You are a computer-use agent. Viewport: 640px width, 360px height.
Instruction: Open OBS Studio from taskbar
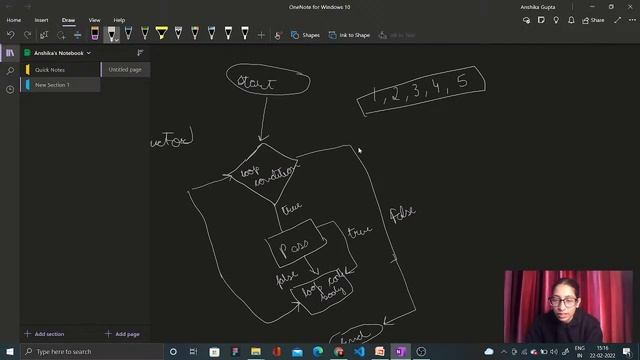(421, 351)
